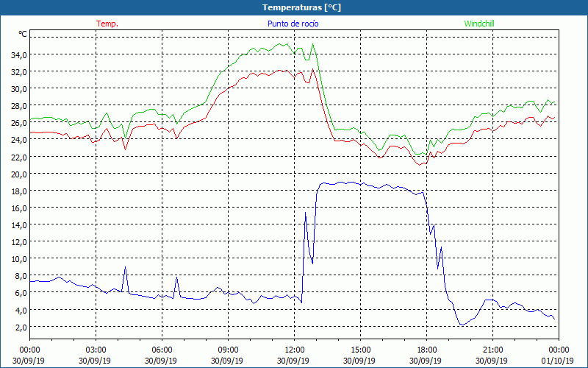Click the green Windchill legend label
This screenshot has height=368, width=588.
point(479,24)
